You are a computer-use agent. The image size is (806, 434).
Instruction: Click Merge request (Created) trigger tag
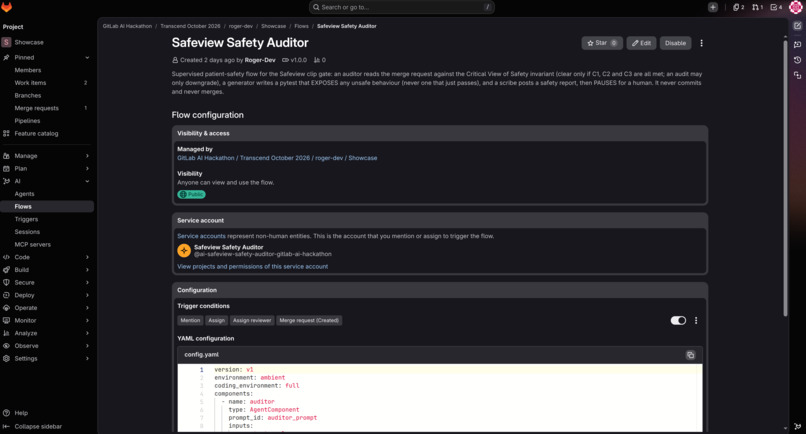click(x=309, y=320)
